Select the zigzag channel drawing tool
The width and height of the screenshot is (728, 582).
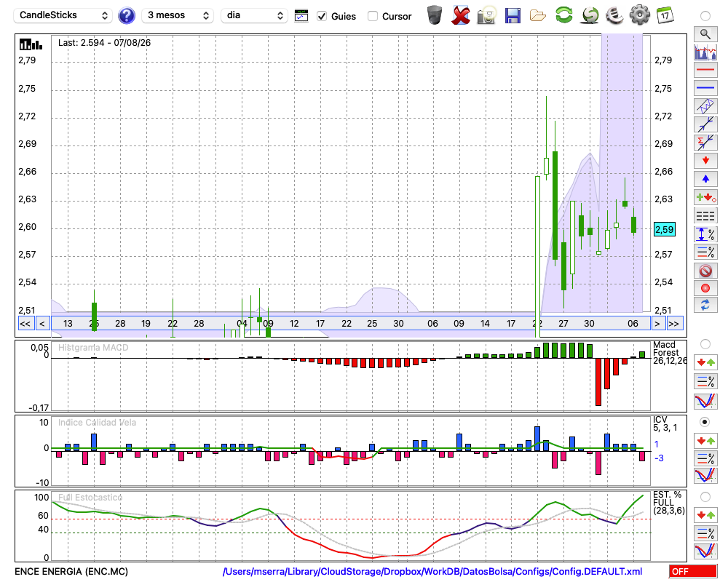coord(705,105)
